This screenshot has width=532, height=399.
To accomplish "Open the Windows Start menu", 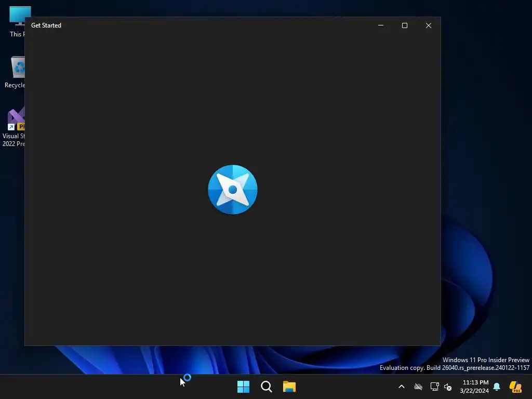I will point(243,387).
